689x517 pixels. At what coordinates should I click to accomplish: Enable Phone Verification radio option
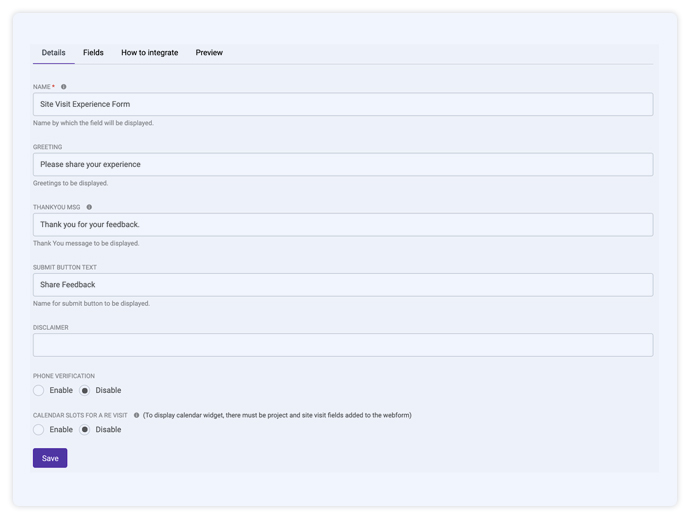pos(39,390)
